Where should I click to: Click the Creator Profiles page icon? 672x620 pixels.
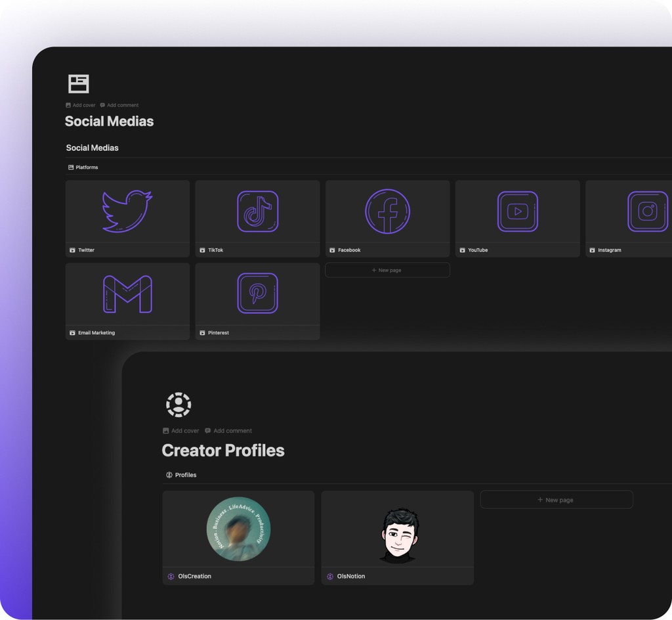[178, 404]
